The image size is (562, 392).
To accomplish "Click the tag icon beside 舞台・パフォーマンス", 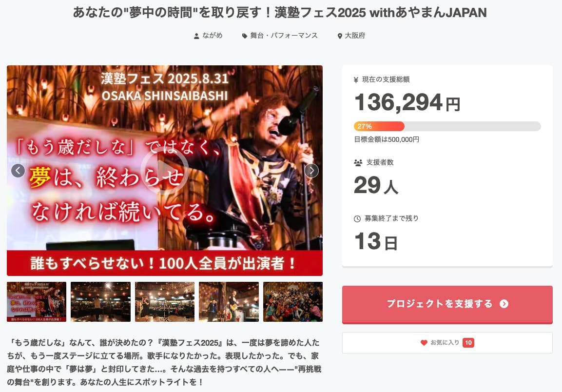I will click(244, 36).
